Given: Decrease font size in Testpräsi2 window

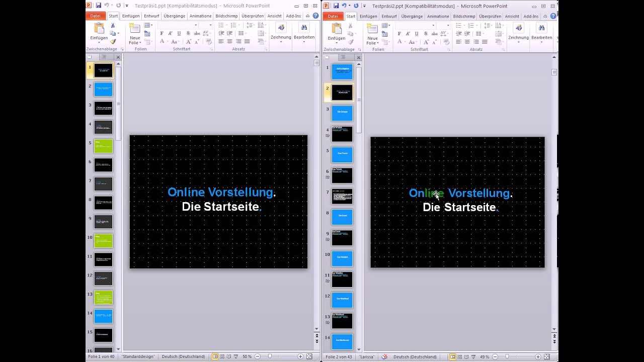Looking at the screenshot, I should click(435, 42).
